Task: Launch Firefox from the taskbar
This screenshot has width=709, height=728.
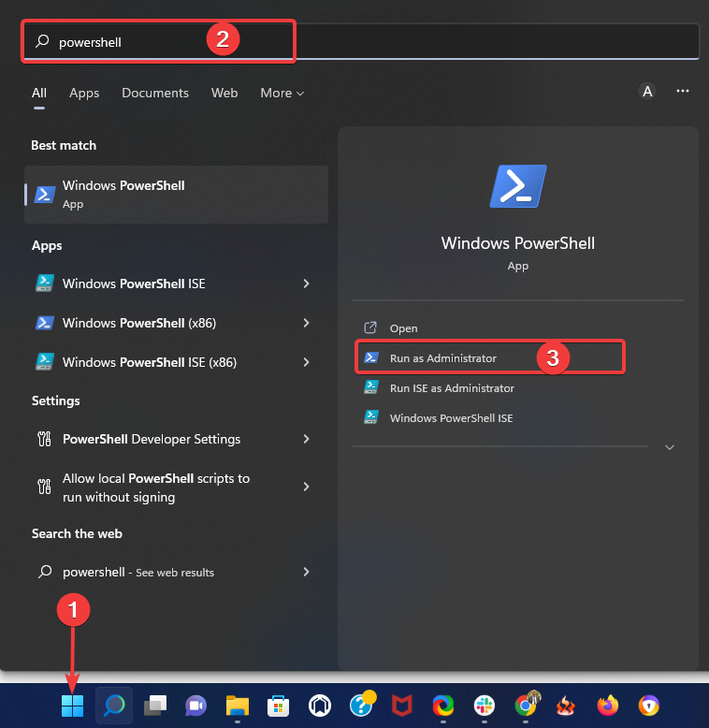Action: [x=607, y=706]
